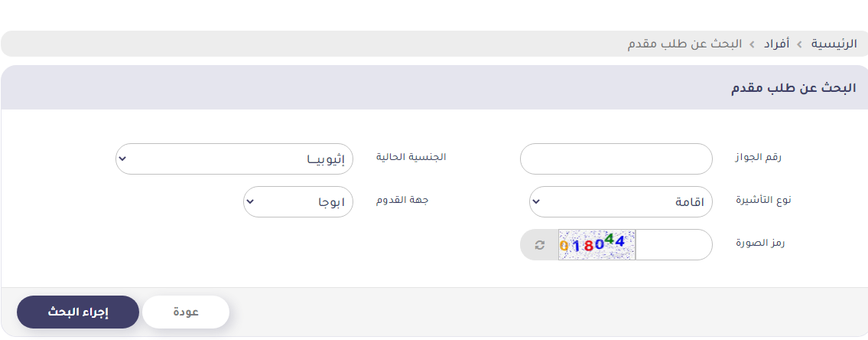Screen dimensions: 868x340
Task: Open أفراد breadcrumb link
Action: (776, 44)
